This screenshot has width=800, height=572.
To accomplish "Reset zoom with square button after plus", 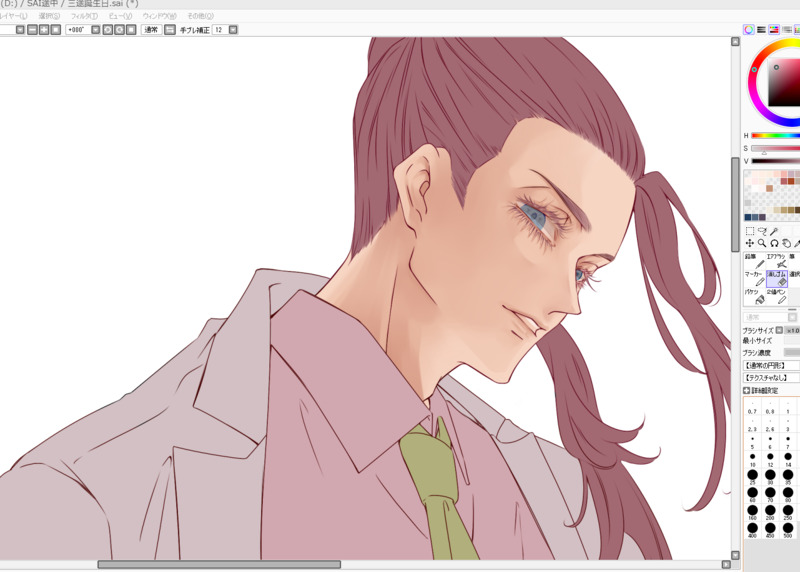I will (56, 30).
